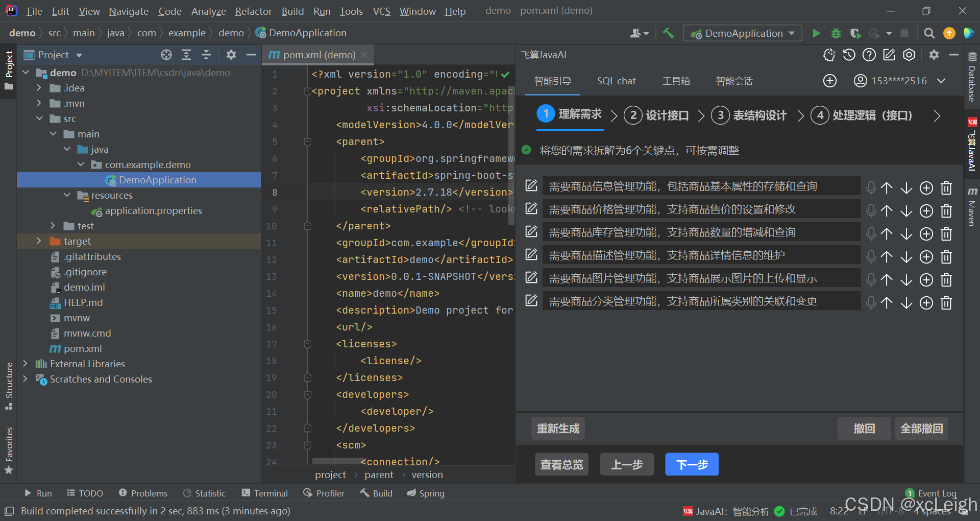The width and height of the screenshot is (980, 521).
Task: Open the VCS menu
Action: pyautogui.click(x=381, y=11)
